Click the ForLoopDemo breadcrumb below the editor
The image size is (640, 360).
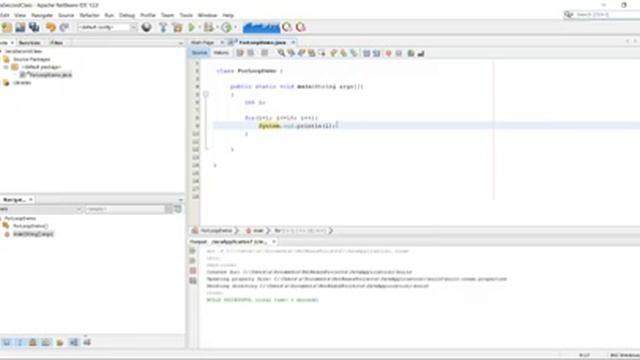[x=217, y=231]
